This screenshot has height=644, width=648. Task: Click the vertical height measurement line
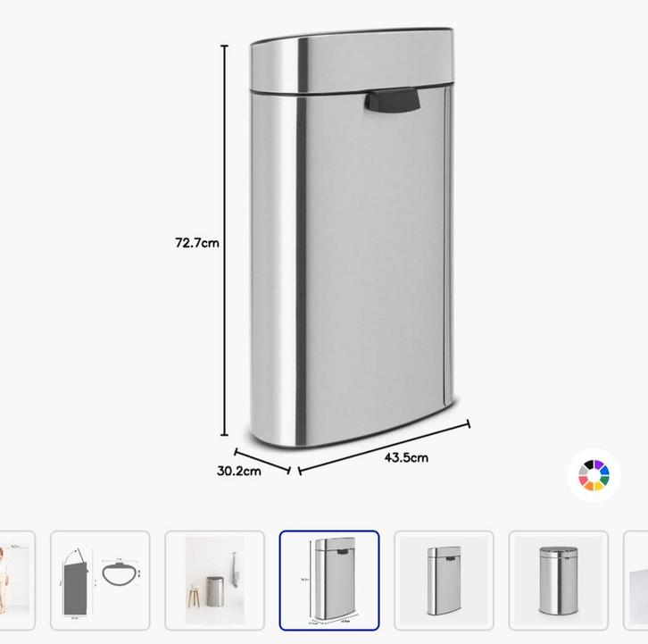[224, 240]
